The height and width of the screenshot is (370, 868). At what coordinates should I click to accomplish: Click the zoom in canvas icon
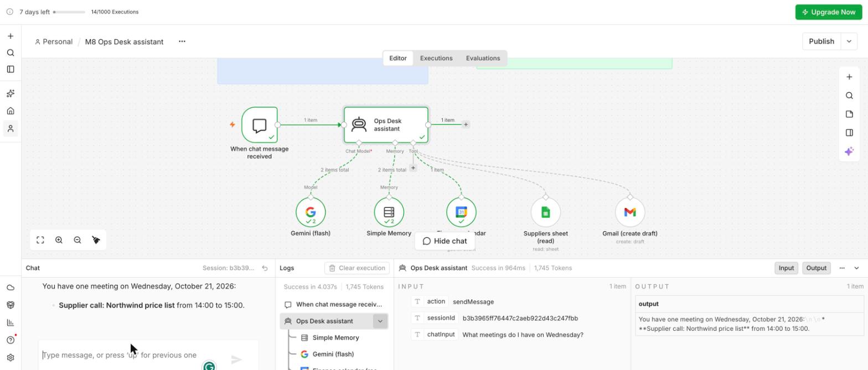59,240
